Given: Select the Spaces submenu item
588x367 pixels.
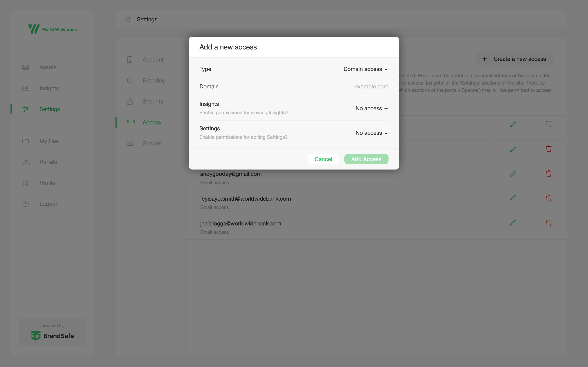Looking at the screenshot, I should (x=152, y=143).
